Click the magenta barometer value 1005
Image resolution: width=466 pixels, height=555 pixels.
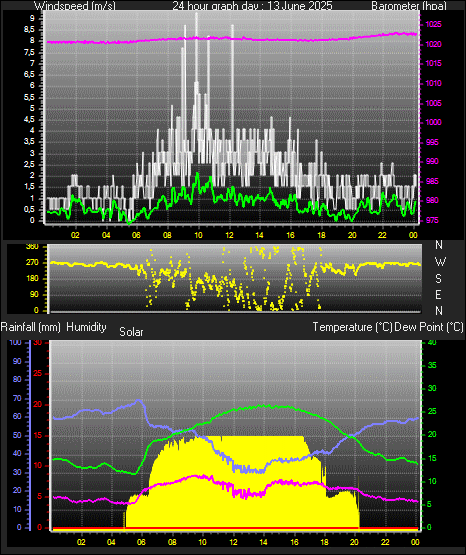pyautogui.click(x=433, y=103)
